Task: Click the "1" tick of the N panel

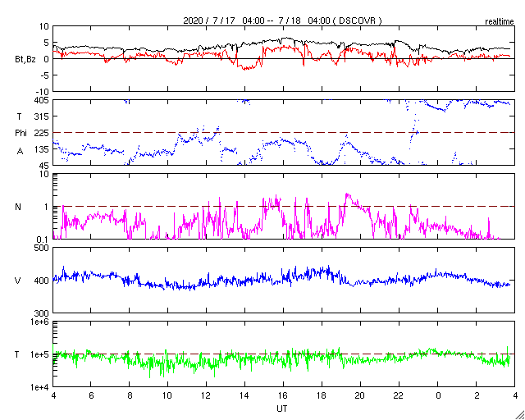Action: coord(47,207)
